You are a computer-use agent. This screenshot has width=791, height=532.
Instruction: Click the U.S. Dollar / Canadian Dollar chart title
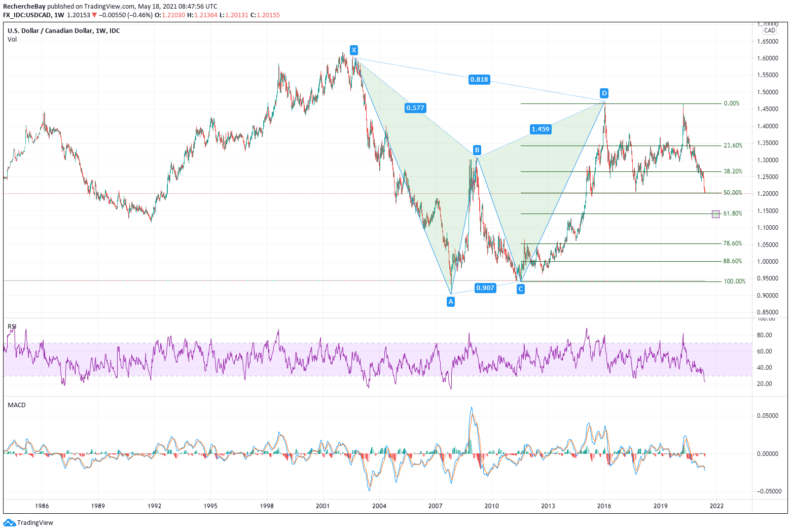[x=64, y=31]
